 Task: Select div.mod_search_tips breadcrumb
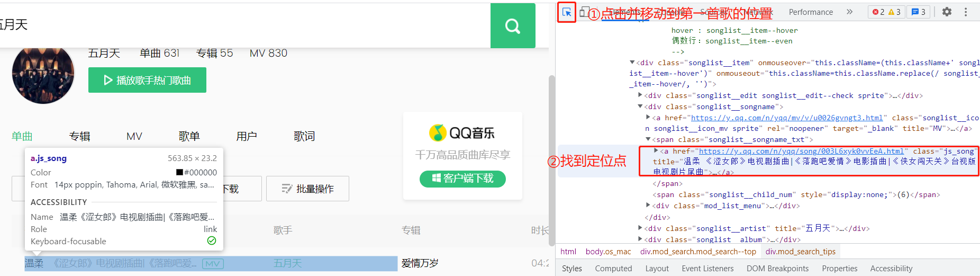[x=800, y=252]
